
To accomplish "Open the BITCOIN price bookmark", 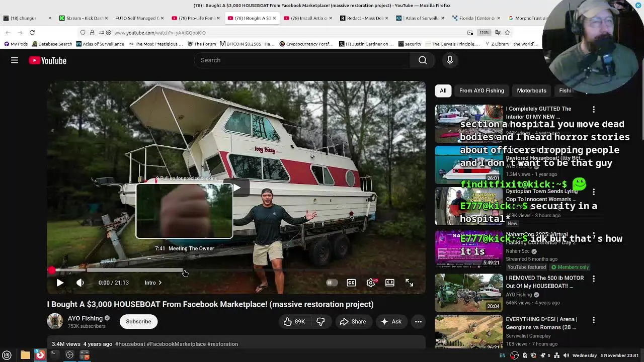I will [x=247, y=44].
